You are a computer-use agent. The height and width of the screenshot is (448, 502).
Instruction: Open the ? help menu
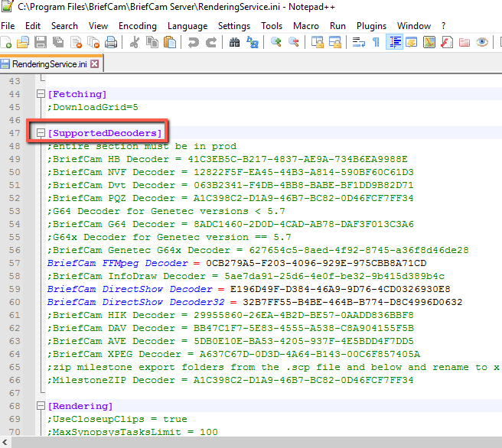(x=443, y=26)
